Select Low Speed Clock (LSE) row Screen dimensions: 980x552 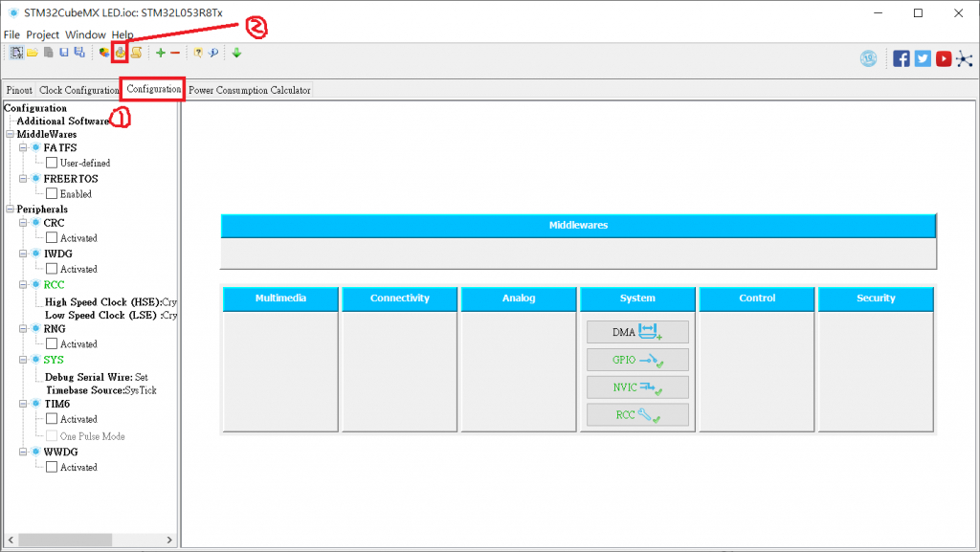pos(111,316)
